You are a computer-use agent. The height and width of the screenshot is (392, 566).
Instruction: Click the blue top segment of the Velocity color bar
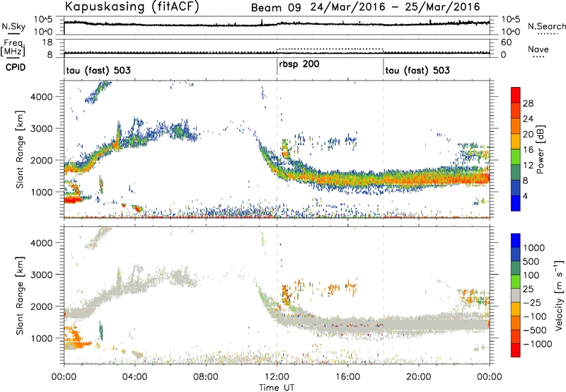click(516, 241)
